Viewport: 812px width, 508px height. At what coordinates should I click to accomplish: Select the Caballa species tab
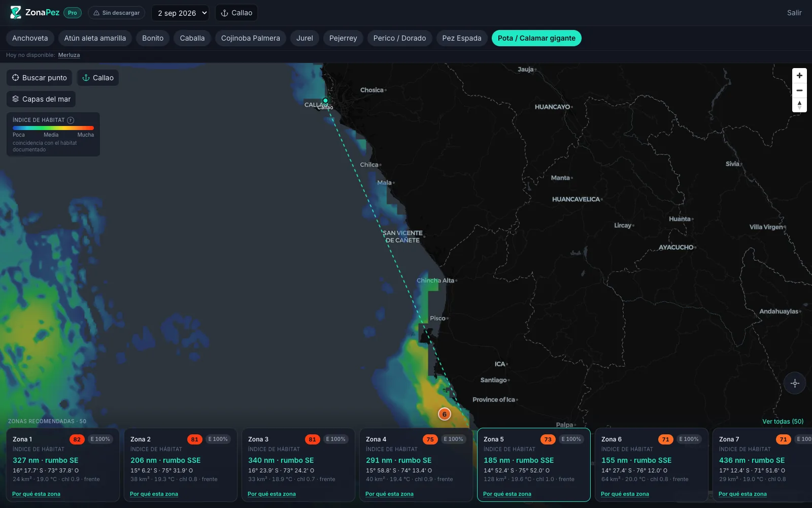tap(192, 38)
